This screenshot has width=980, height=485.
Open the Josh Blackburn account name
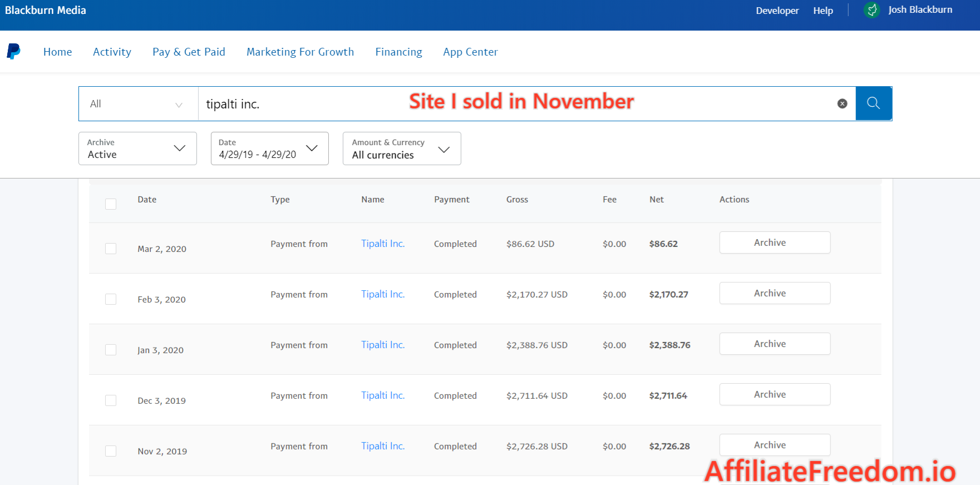[920, 10]
